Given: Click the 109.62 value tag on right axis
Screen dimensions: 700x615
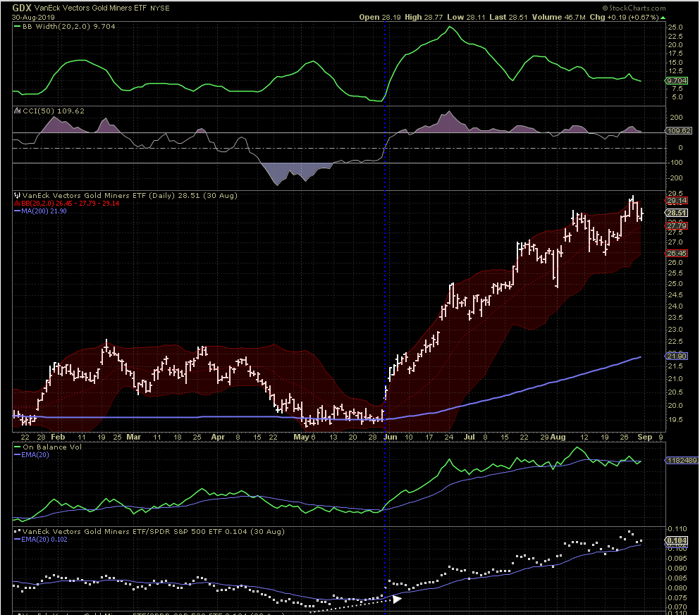Looking at the screenshot, I should 679,130.
